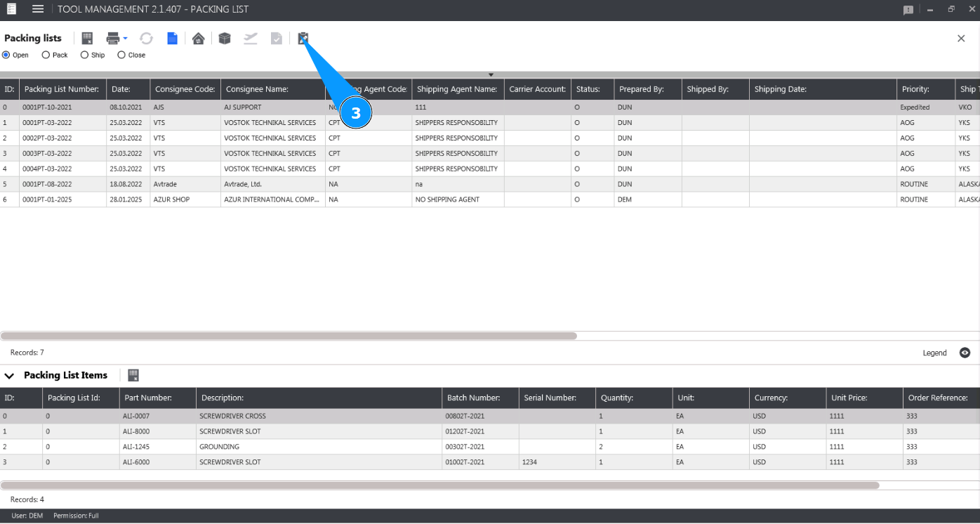
Task: Select the Close radio button
Action: 121,55
